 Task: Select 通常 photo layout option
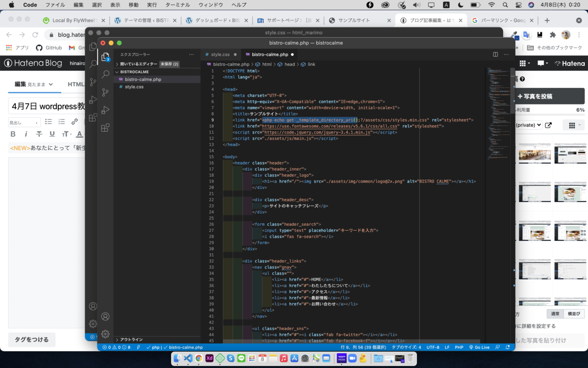pos(555,314)
